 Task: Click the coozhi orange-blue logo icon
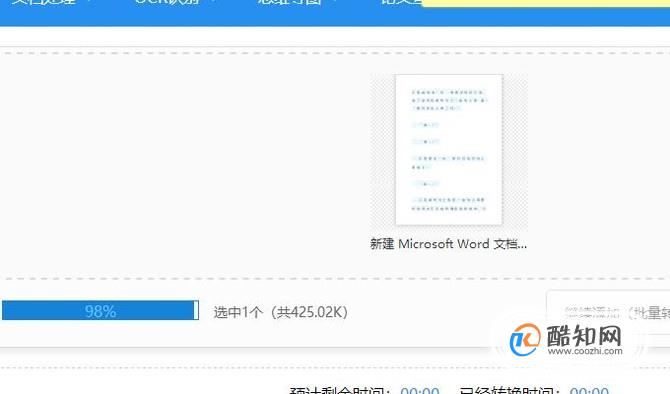(x=525, y=340)
